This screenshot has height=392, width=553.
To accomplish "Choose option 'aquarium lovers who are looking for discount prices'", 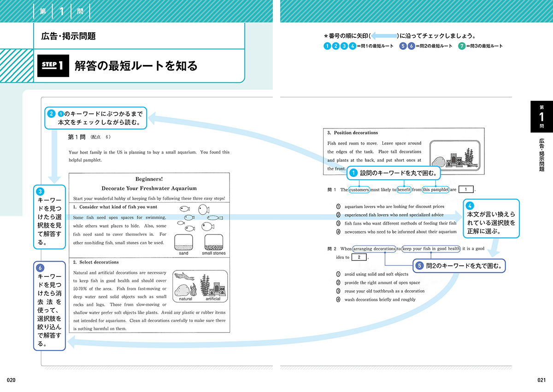I will coord(390,206).
